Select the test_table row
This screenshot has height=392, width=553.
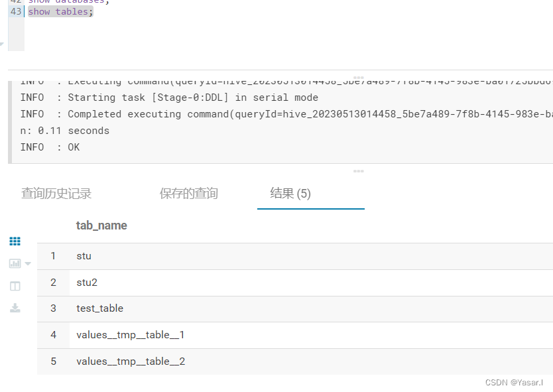pos(295,308)
